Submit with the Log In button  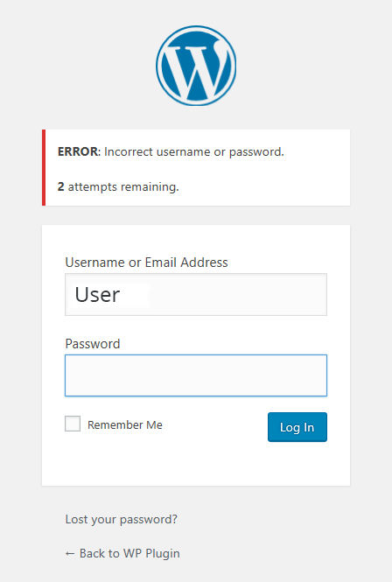pos(297,427)
